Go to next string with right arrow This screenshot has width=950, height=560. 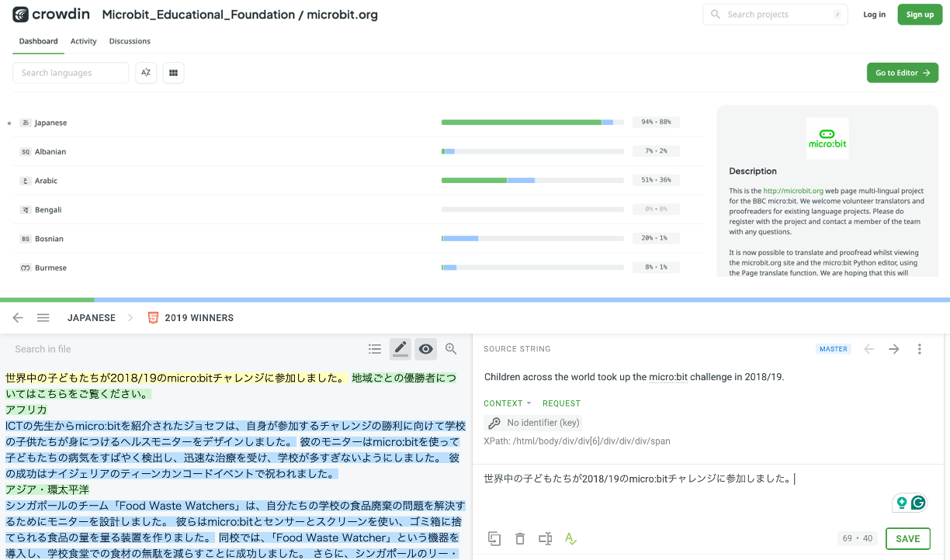[x=894, y=349]
